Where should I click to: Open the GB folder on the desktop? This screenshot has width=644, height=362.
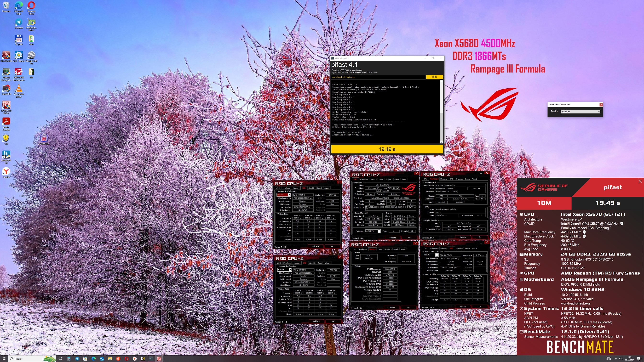coord(31,73)
